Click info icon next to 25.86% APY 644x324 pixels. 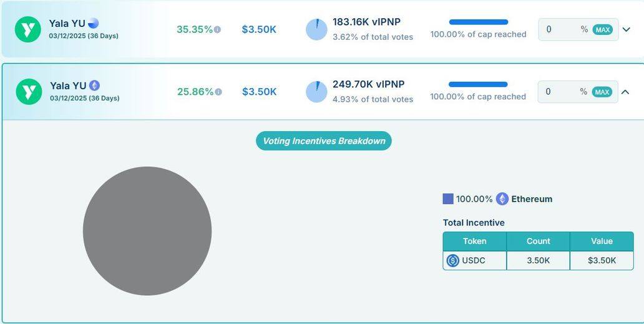point(218,92)
